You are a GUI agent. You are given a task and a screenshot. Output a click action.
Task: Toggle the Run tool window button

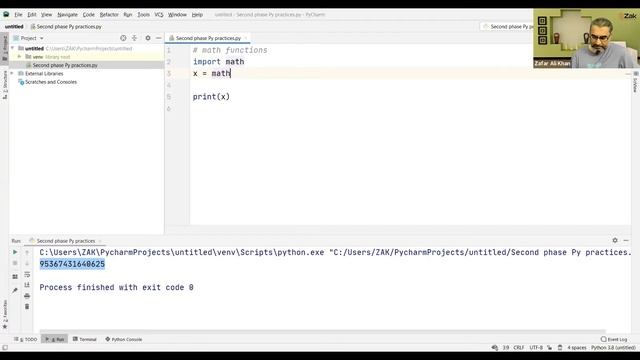coord(54,339)
